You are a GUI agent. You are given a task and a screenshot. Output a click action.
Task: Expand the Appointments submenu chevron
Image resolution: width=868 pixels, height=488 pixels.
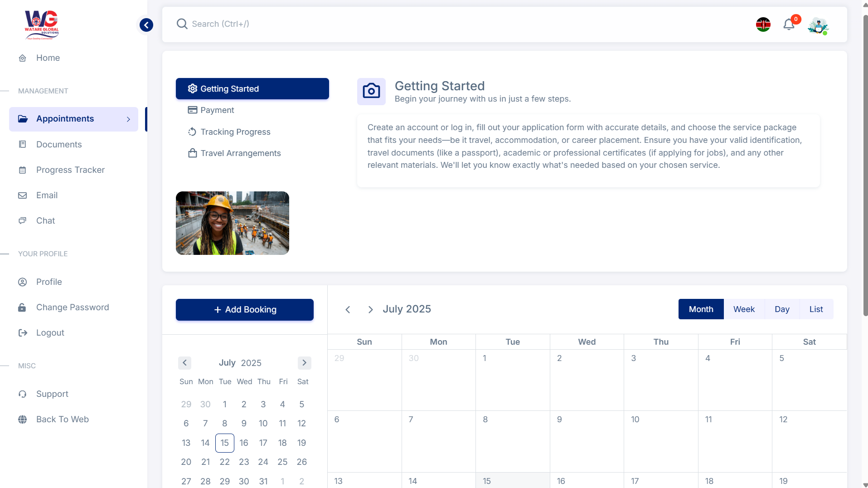(128, 119)
